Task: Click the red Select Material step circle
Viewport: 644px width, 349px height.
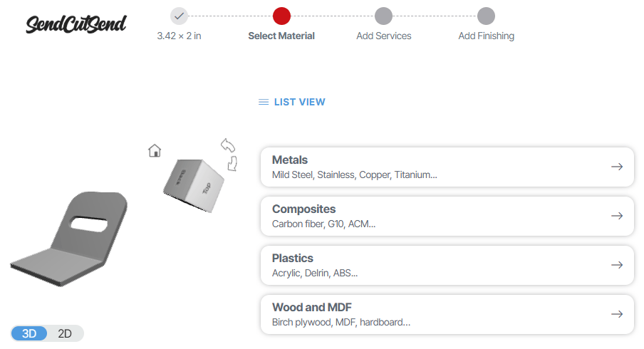Action: (x=281, y=16)
